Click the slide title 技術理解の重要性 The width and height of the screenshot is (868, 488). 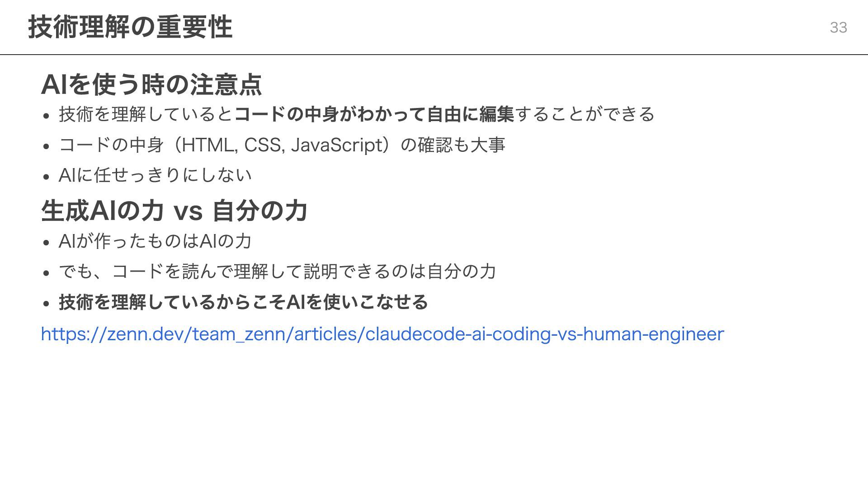(130, 27)
